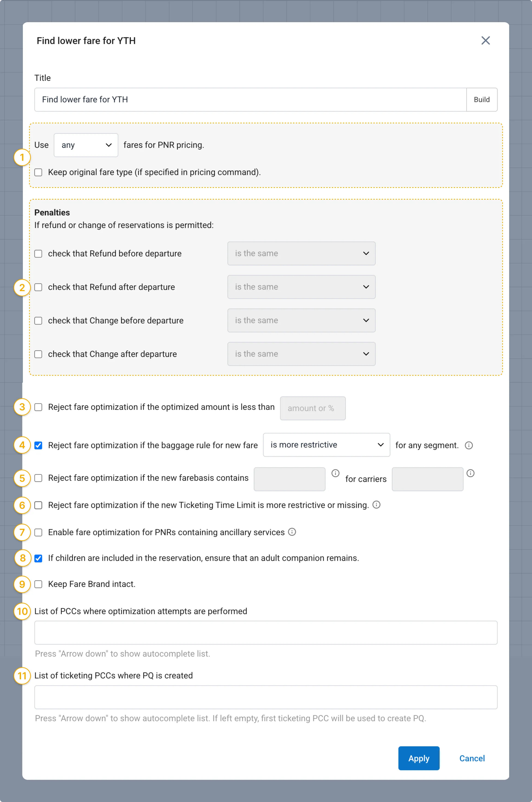
Task: Uncheck the adult companion remains checkbox
Action: [38, 558]
